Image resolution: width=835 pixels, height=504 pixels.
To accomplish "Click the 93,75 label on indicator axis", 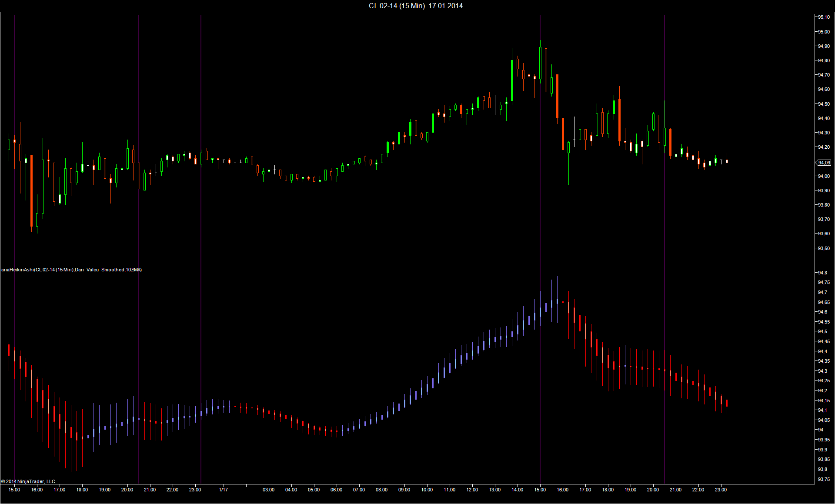I will click(x=823, y=479).
